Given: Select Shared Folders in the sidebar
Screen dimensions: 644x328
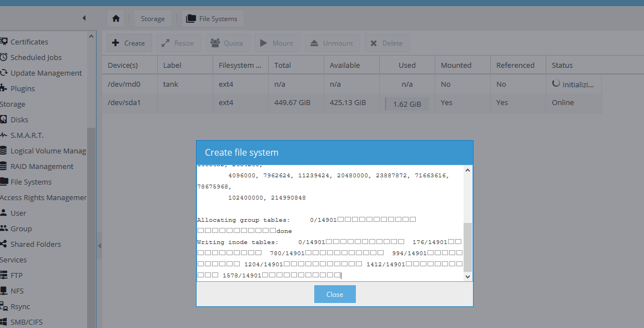Looking at the screenshot, I should tap(36, 244).
